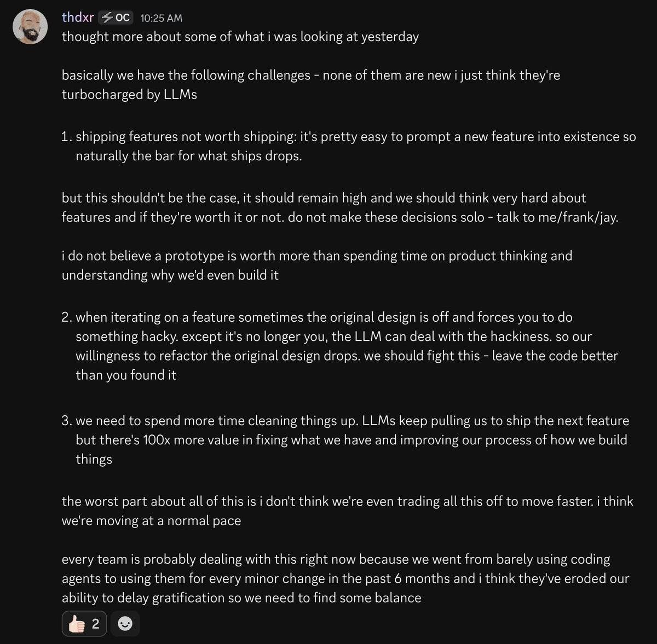This screenshot has height=644, width=657.
Task: Toggle the thumbs-up reaction on the message
Action: [x=83, y=623]
